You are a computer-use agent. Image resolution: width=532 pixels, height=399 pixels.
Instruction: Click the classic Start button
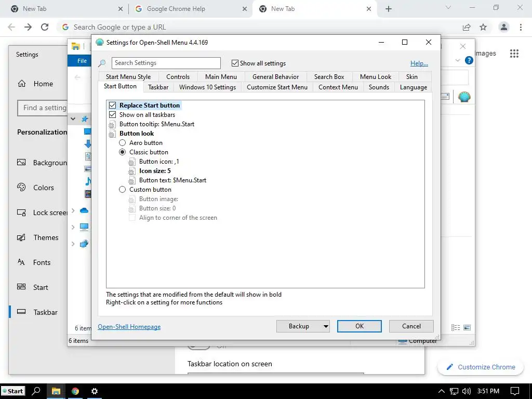(12, 391)
